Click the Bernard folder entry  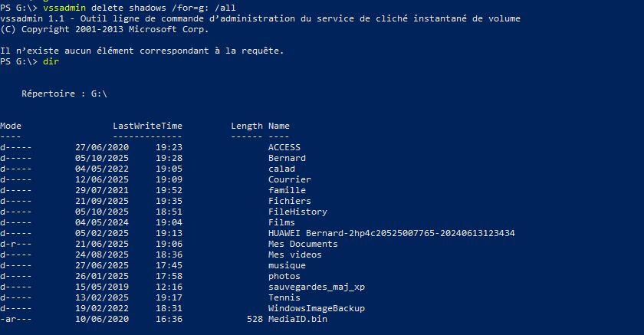point(287,158)
